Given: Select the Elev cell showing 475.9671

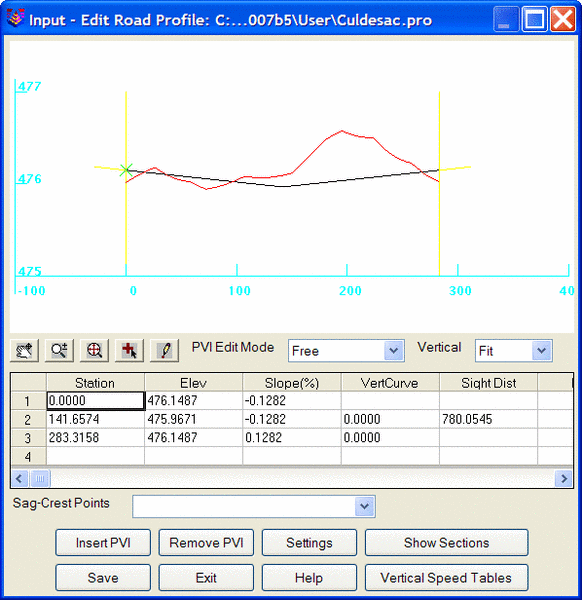Looking at the screenshot, I should click(193, 419).
